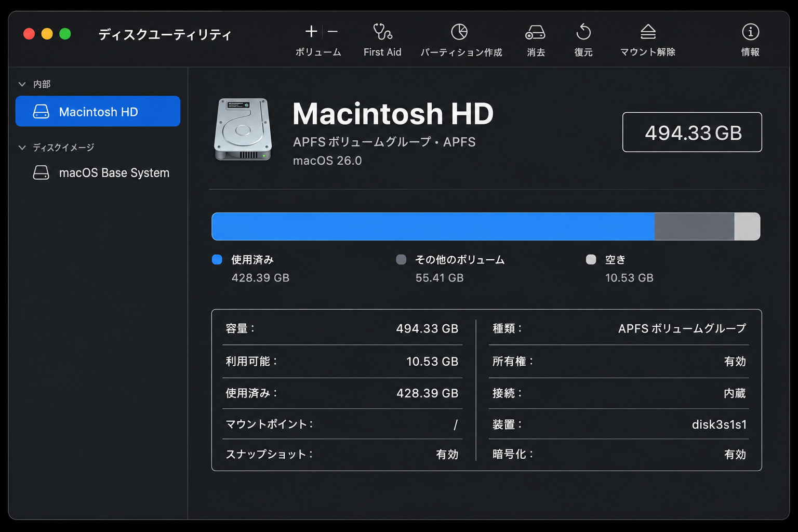Viewport: 798px width, 532px height.
Task: Click the 接続 value 内蔵
Action: 735,393
